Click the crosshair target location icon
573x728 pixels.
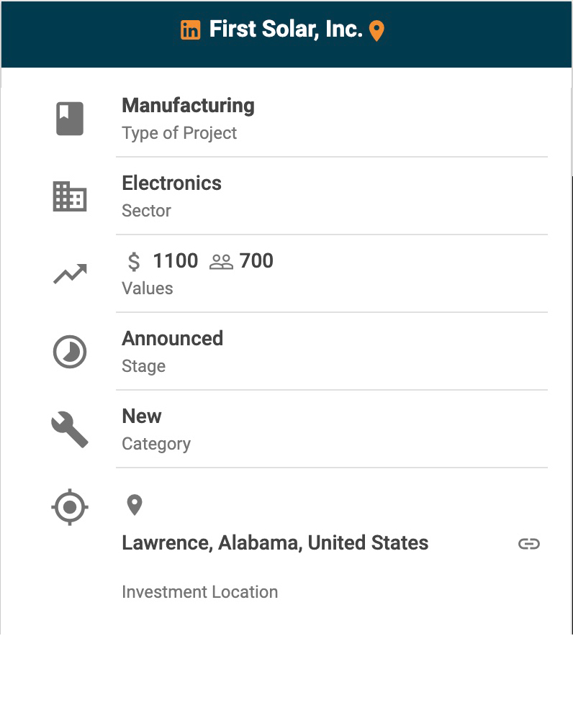click(x=70, y=507)
